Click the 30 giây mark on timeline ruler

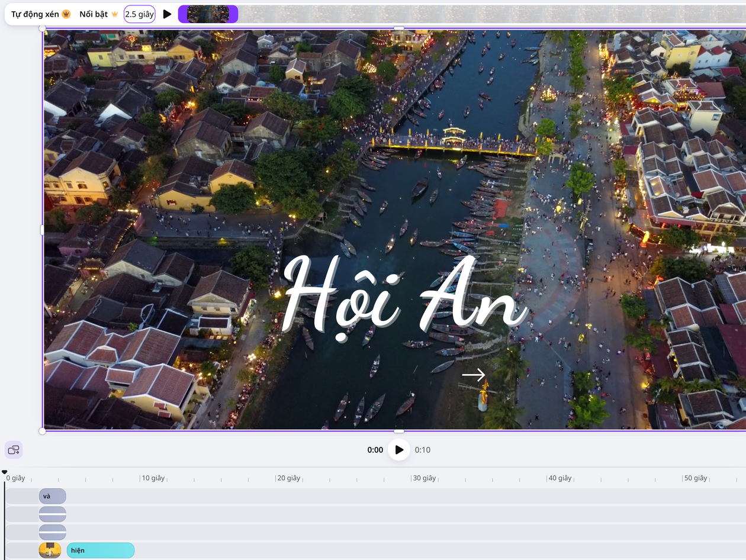[x=425, y=478]
